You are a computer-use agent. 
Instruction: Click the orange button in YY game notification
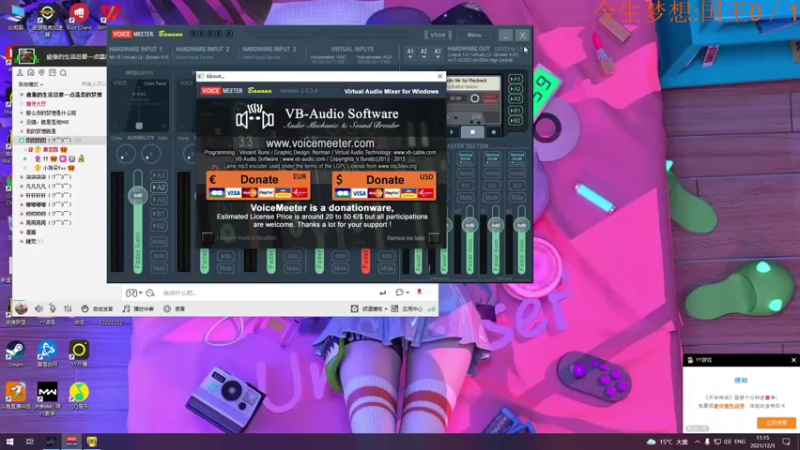pos(776,422)
